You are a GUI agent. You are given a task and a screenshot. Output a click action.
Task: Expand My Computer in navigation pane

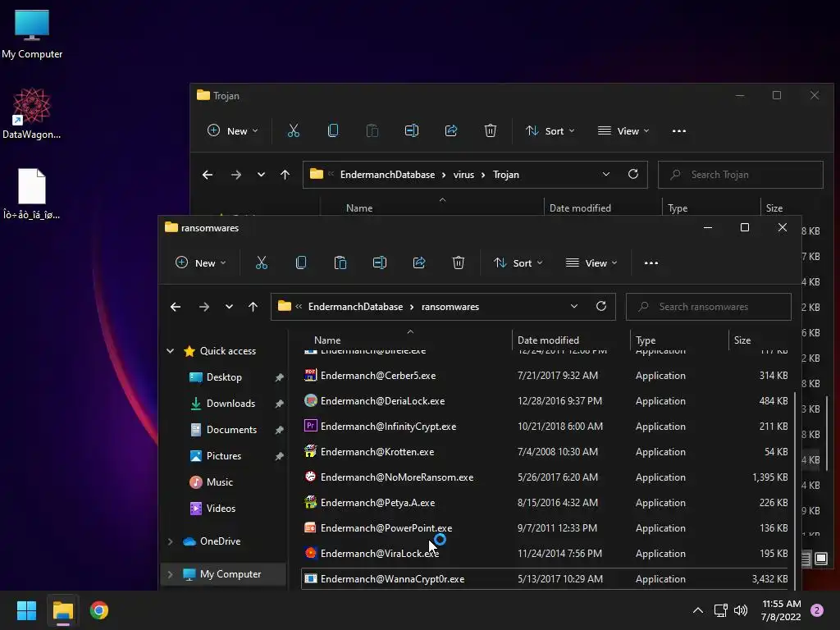click(x=171, y=574)
